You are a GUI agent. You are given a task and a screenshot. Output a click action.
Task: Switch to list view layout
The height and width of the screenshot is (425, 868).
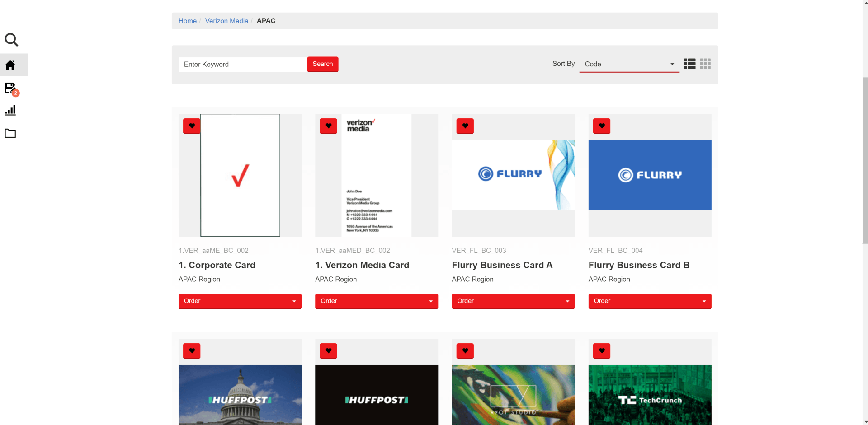click(689, 64)
